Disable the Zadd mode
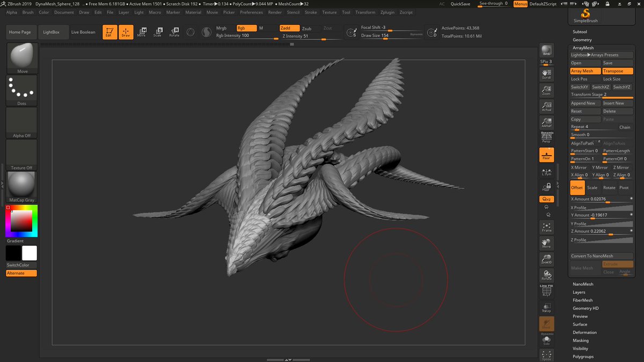 click(289, 28)
